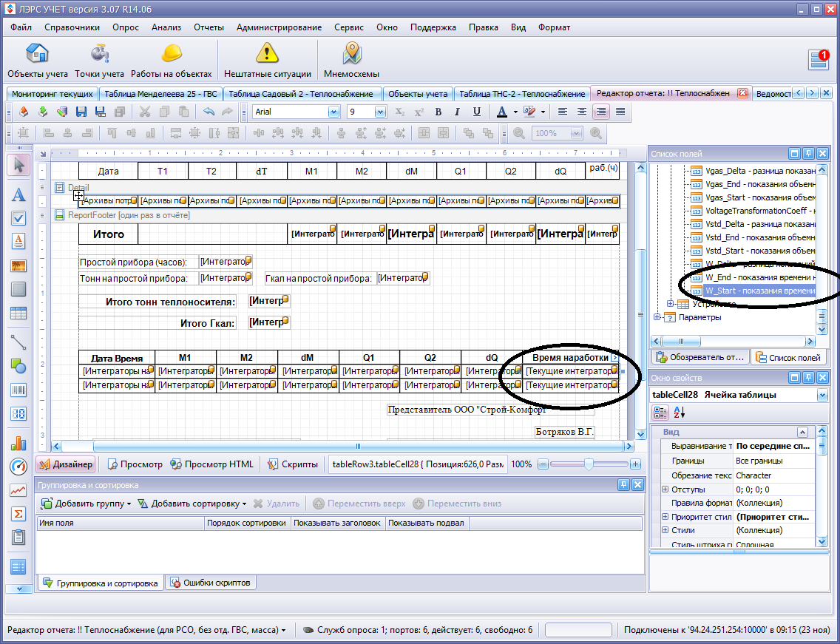Image resolution: width=840 pixels, height=644 pixels.
Task: Open the Добавить группу dropdown
Action: (86, 504)
